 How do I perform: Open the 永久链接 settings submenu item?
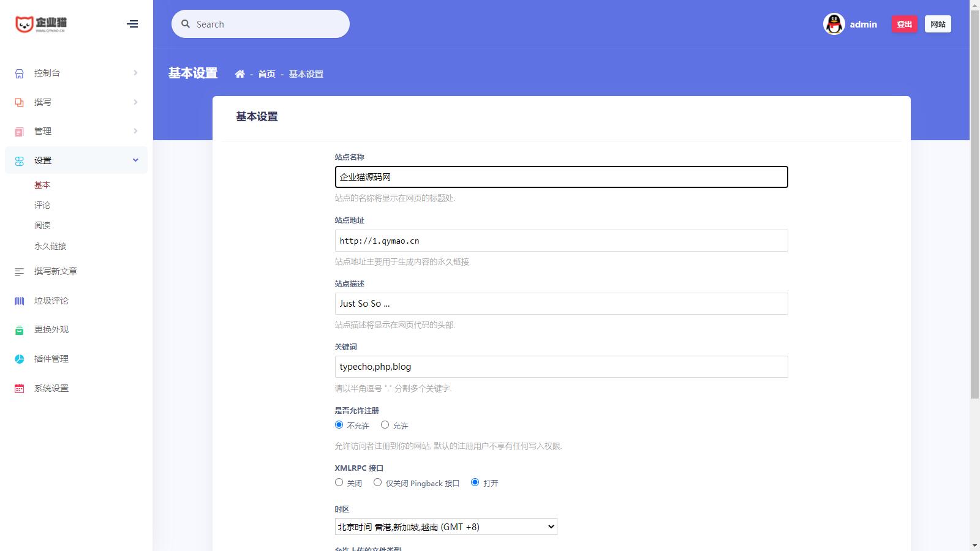[x=50, y=246]
